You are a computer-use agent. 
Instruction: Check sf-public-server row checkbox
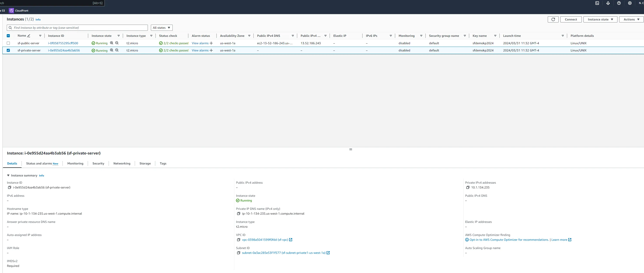(8, 43)
